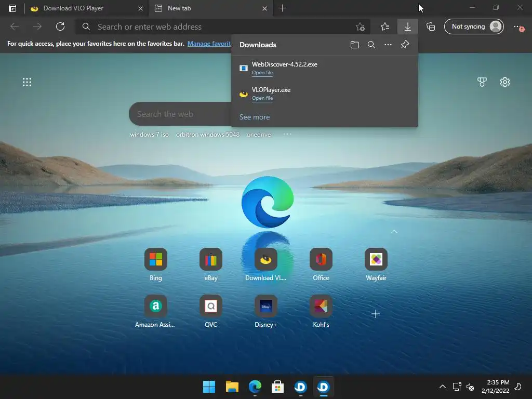This screenshot has height=399, width=532.
Task: Open Microsoft Store from taskbar
Action: point(277,387)
